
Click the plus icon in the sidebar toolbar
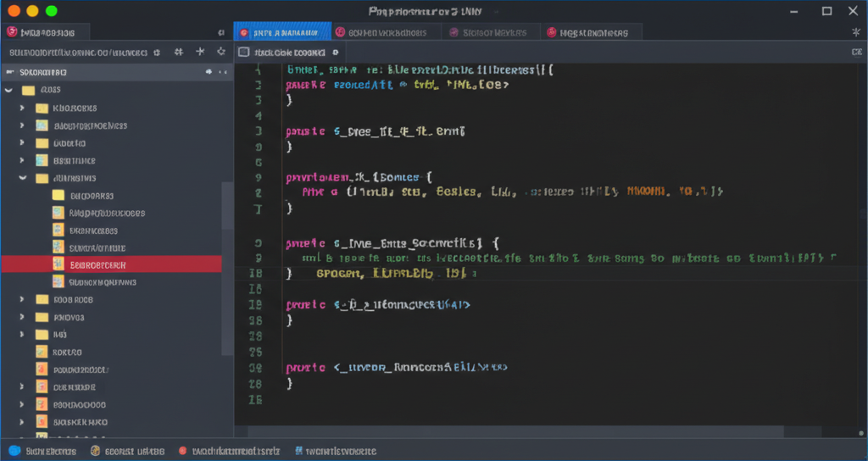tap(200, 52)
